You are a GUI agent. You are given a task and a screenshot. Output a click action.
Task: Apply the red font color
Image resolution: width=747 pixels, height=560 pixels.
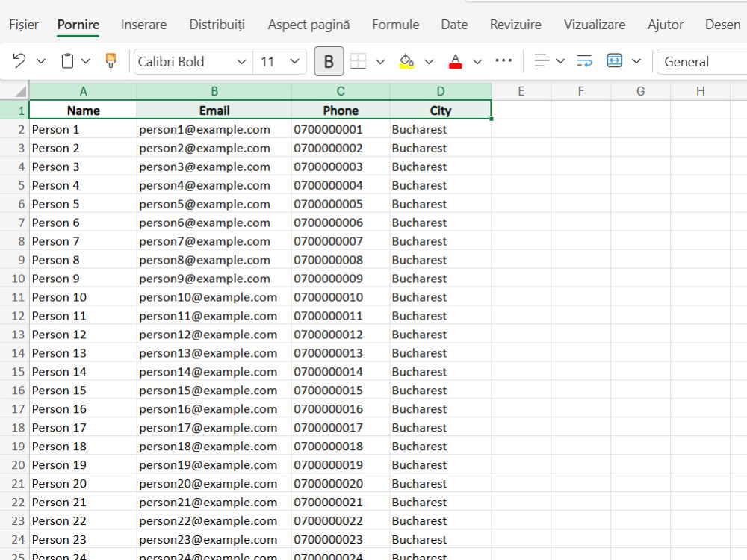[456, 61]
